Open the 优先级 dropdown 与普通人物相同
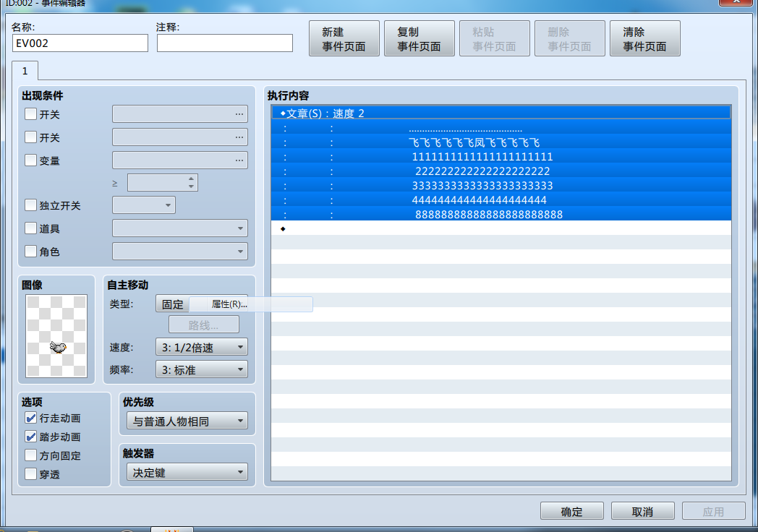The image size is (758, 532). (x=187, y=421)
